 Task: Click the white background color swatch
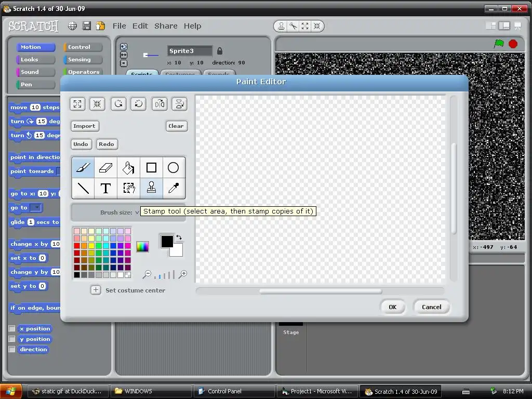tap(178, 251)
